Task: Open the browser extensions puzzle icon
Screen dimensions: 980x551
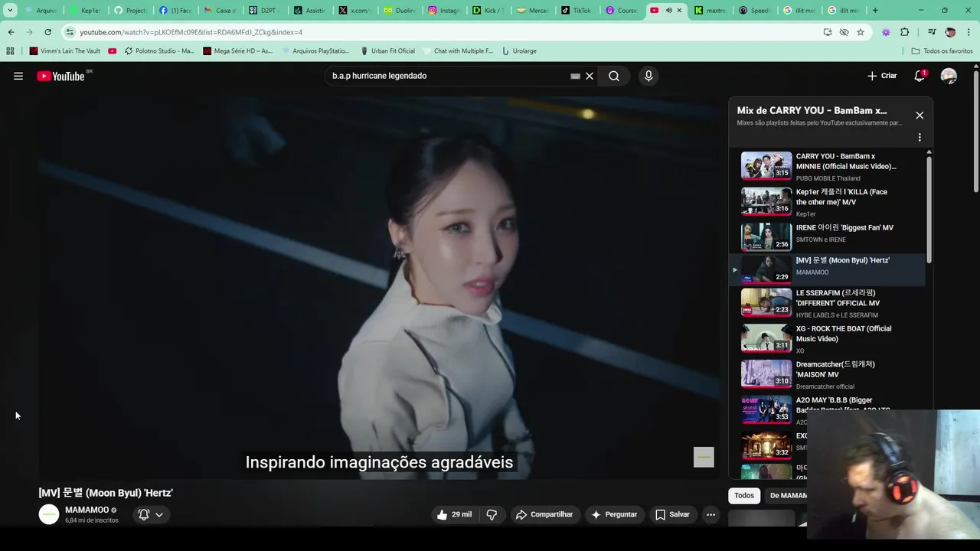Action: pos(904,32)
